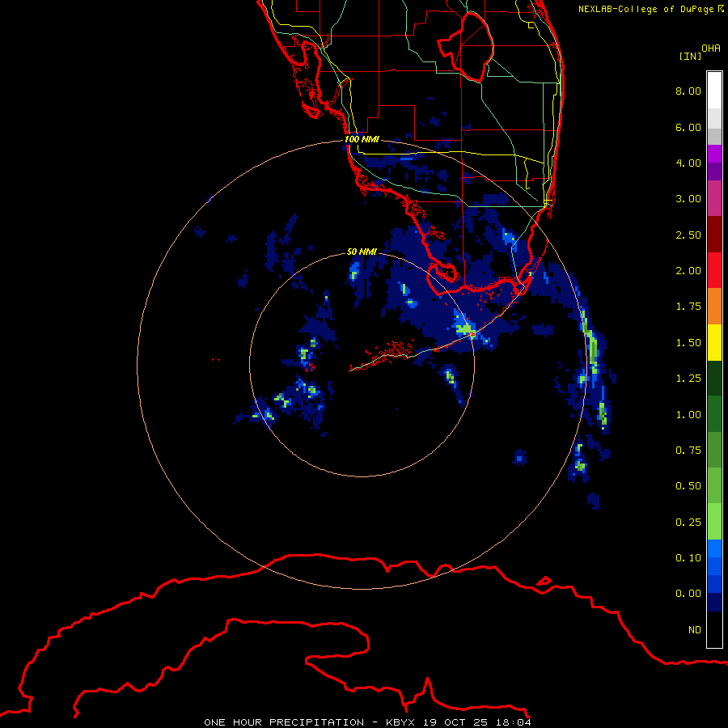The image size is (728, 728).
Task: Click the 1.00 legend value
Action: (x=688, y=415)
